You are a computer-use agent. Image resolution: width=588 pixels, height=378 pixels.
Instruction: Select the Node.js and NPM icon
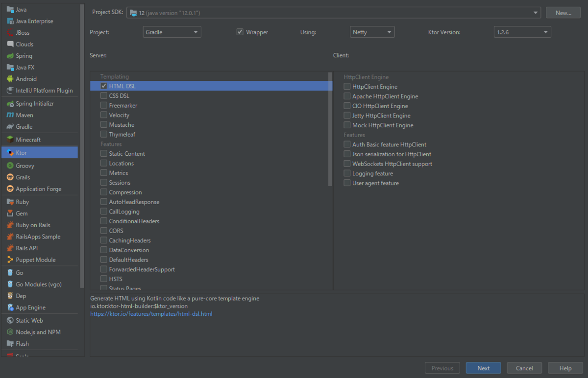pyautogui.click(x=10, y=332)
